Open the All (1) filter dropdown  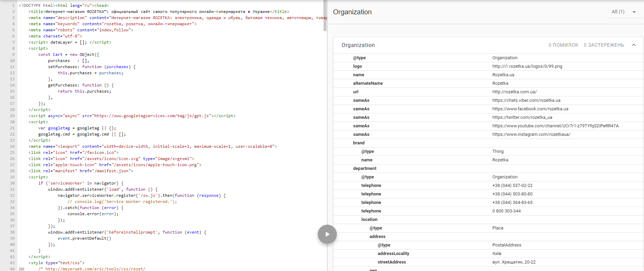point(618,12)
